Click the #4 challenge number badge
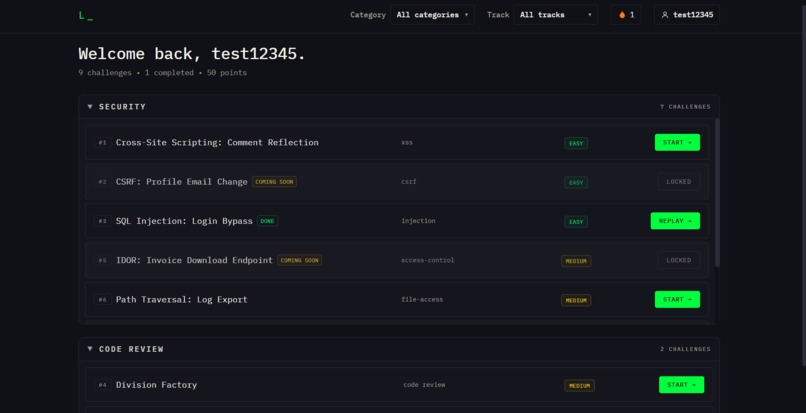The height and width of the screenshot is (413, 806). click(102, 385)
